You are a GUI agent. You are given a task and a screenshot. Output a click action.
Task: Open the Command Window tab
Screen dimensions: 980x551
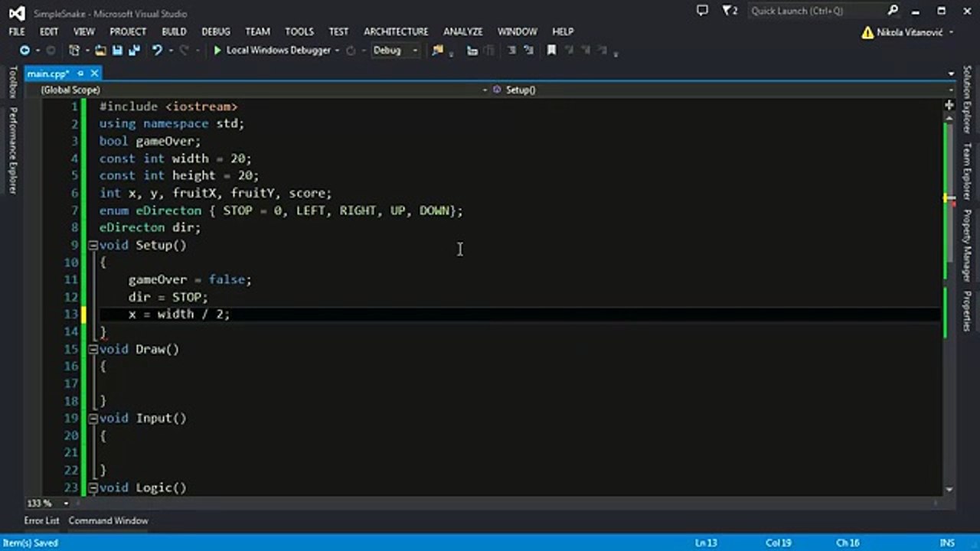click(x=108, y=520)
